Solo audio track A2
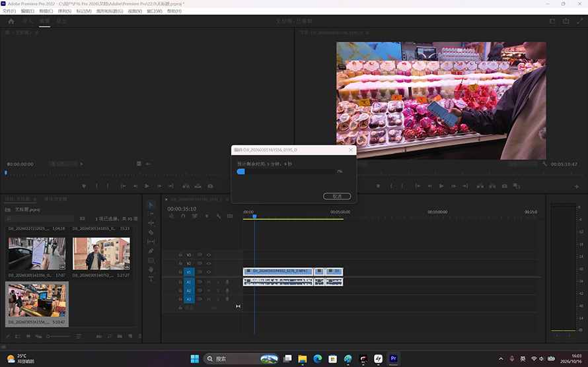 [x=218, y=290]
